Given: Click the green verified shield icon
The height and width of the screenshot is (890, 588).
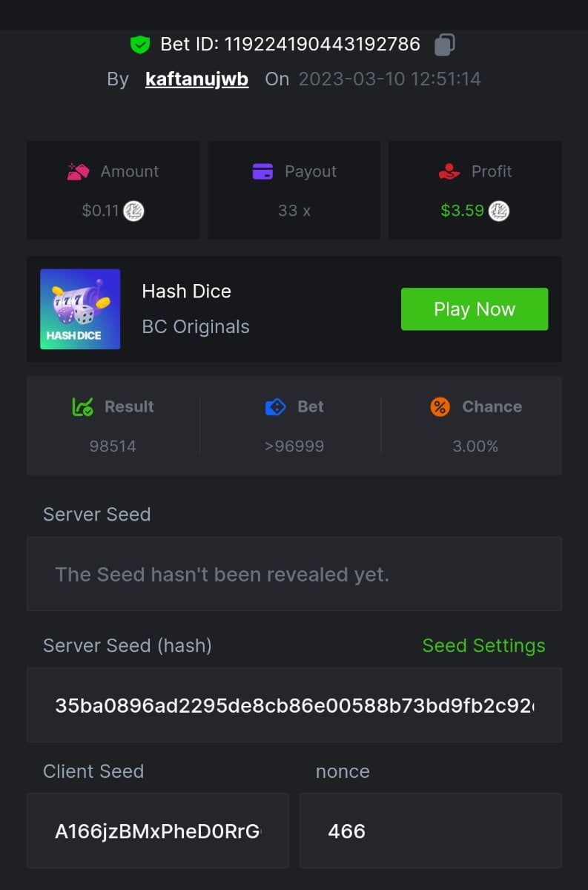Looking at the screenshot, I should pyautogui.click(x=139, y=44).
